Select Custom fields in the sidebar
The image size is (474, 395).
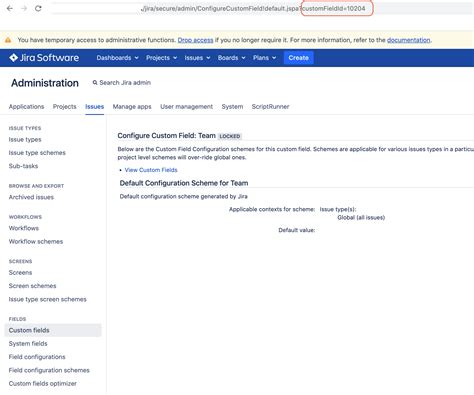53,330
